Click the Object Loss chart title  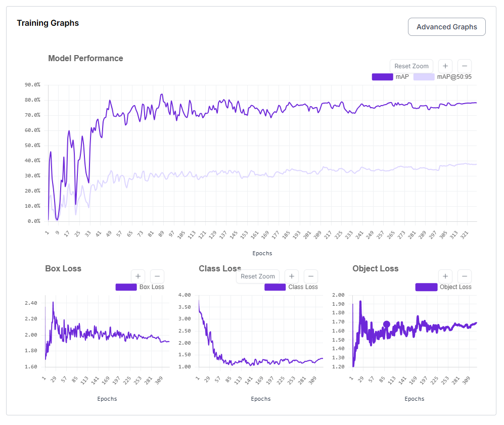(x=376, y=268)
